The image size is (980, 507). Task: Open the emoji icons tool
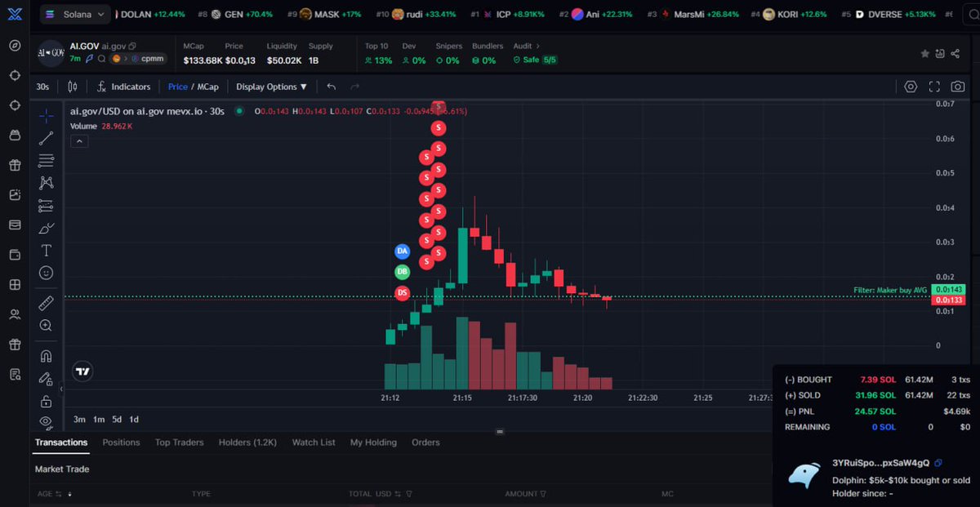(47, 273)
